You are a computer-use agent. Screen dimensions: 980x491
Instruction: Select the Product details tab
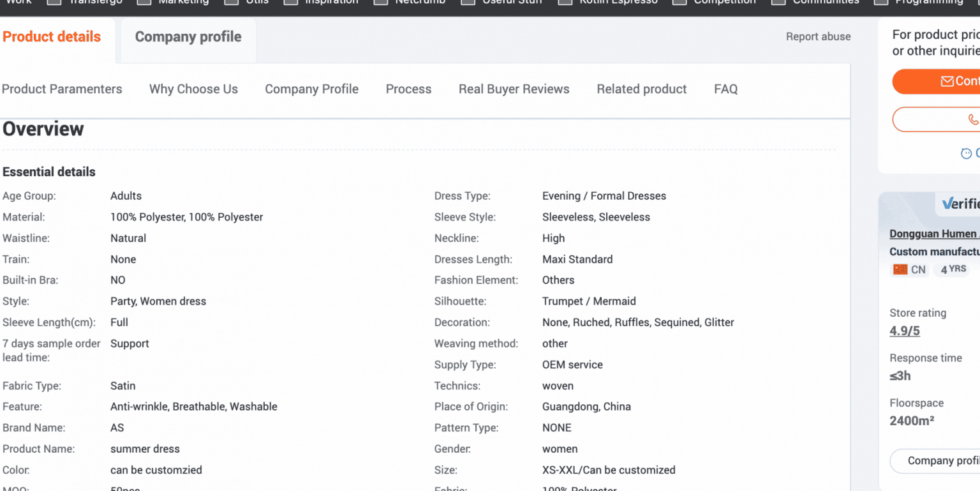coord(51,37)
